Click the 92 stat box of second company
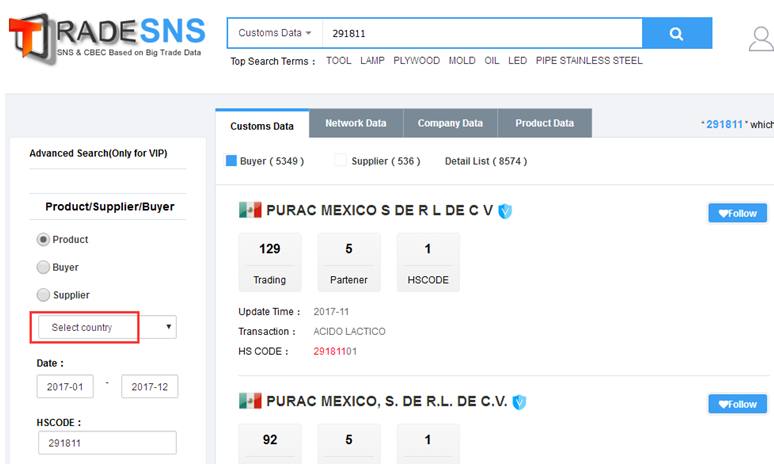Screen dimensions: 774x464 [270, 443]
